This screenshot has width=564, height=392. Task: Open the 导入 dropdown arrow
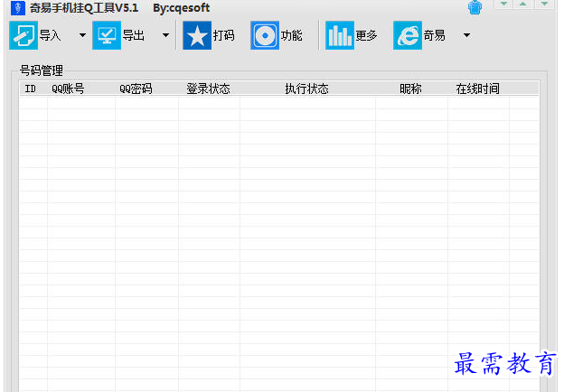(x=82, y=35)
